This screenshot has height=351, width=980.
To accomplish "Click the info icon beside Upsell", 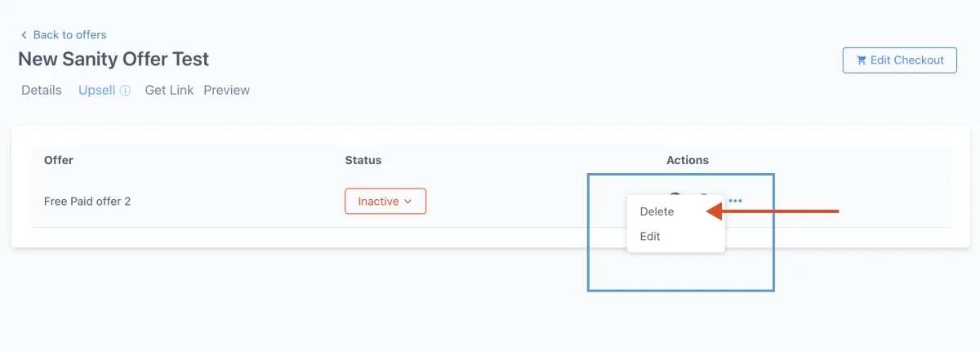I will pos(125,91).
